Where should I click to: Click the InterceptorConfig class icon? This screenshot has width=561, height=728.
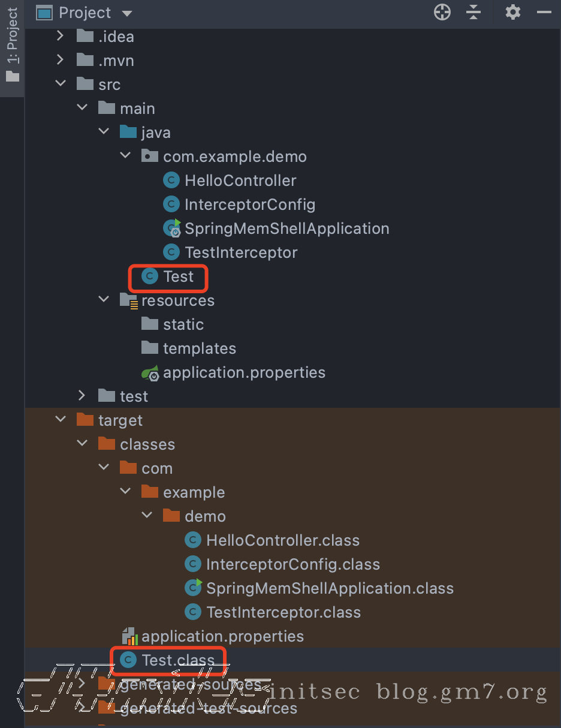tap(171, 204)
